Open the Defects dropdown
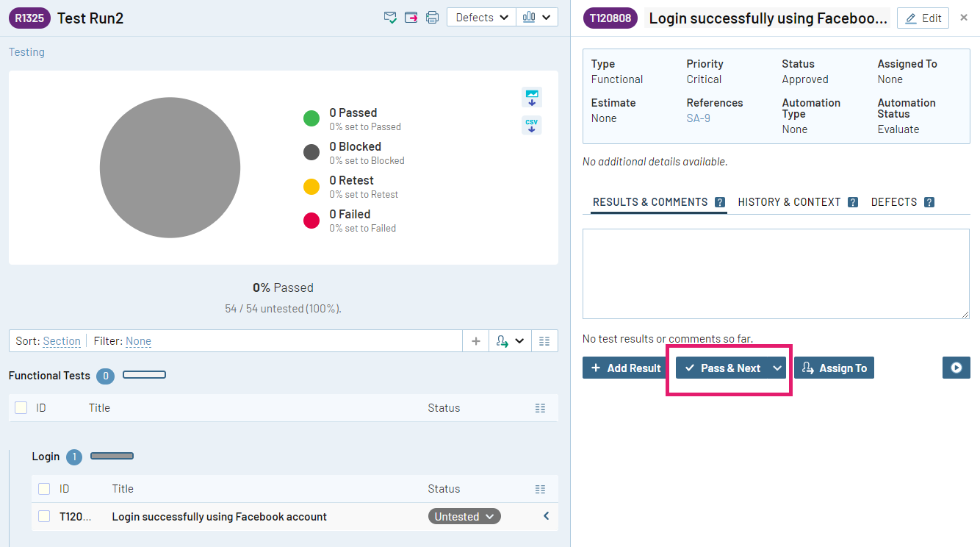The image size is (980, 547). 481,18
